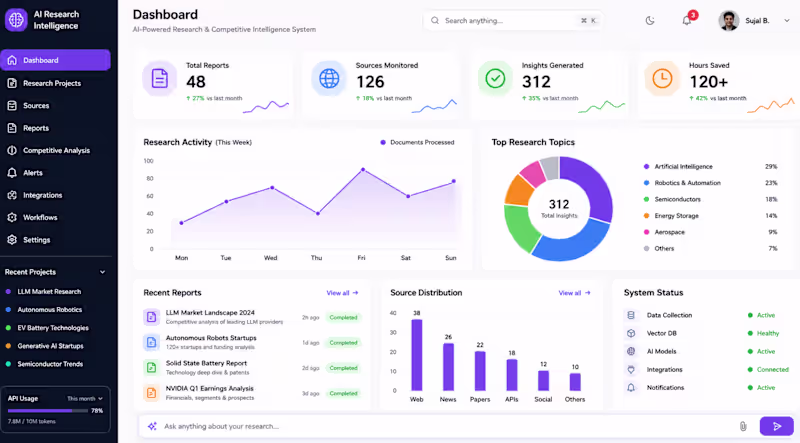Screen dimensions: 800x443
Task: Open the Semiconductor Trends project
Action: click(x=50, y=364)
